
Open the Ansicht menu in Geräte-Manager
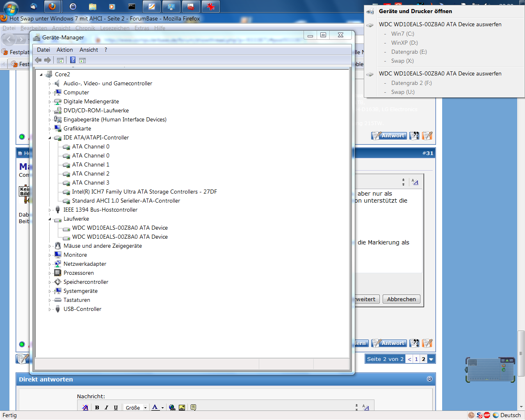pos(89,50)
